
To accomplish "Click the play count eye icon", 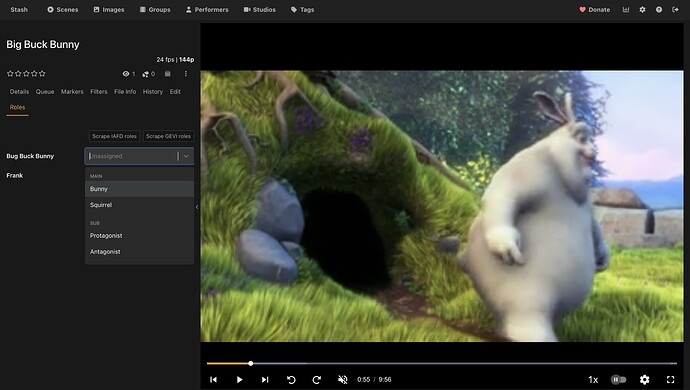I will coord(126,74).
